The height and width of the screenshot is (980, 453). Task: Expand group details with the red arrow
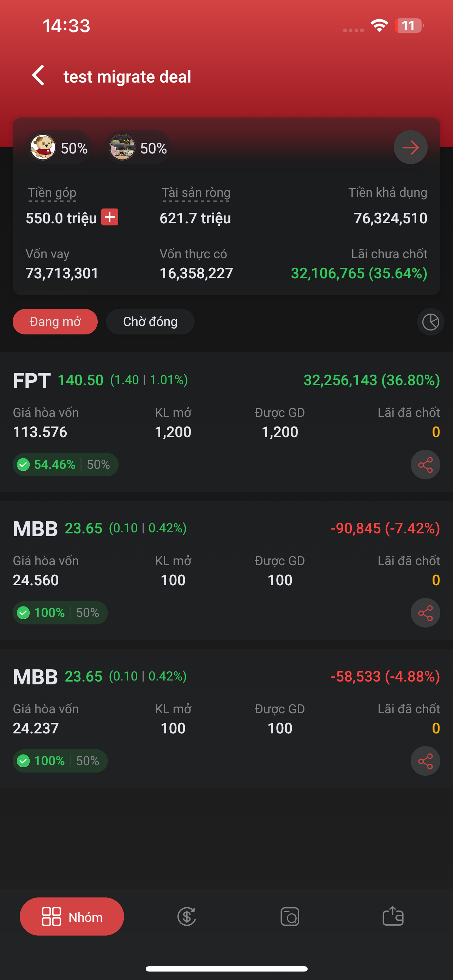(410, 147)
